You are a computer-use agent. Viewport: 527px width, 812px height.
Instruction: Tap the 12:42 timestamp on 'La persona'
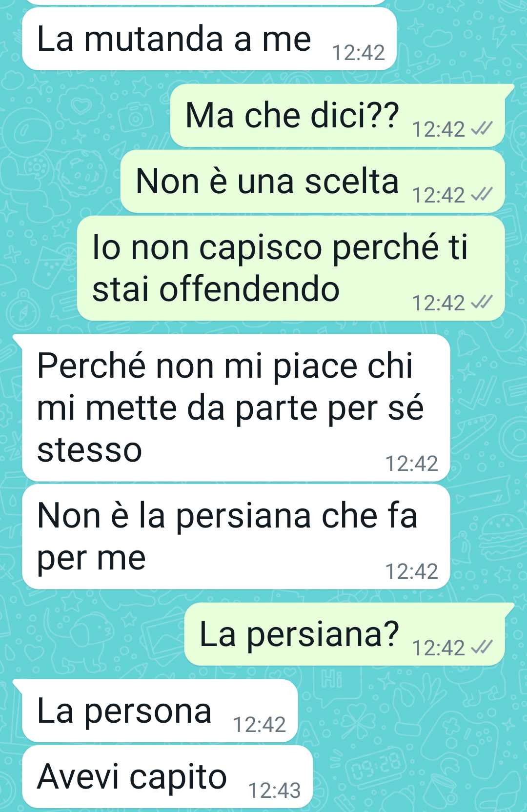point(260,725)
